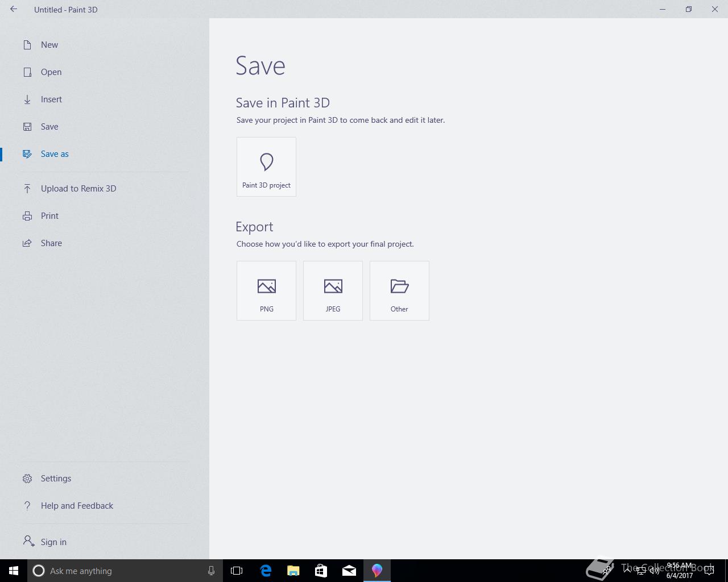This screenshot has height=582, width=728.
Task: Minimize the Paint 3D window
Action: click(x=663, y=9)
